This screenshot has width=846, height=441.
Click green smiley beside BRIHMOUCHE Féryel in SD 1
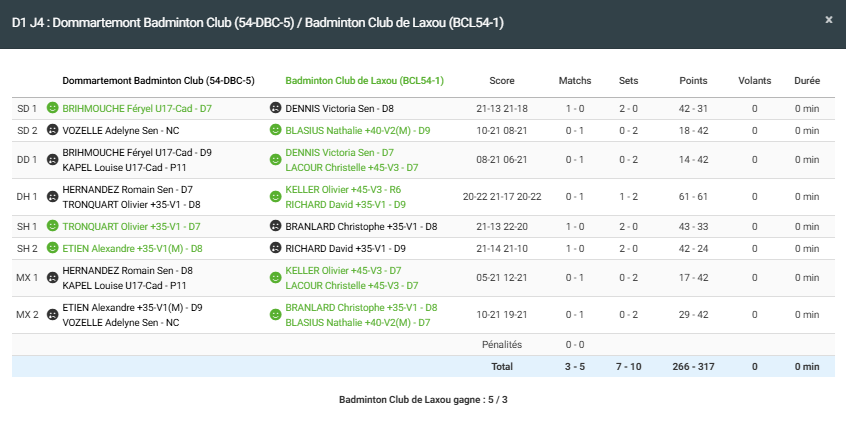click(x=52, y=108)
